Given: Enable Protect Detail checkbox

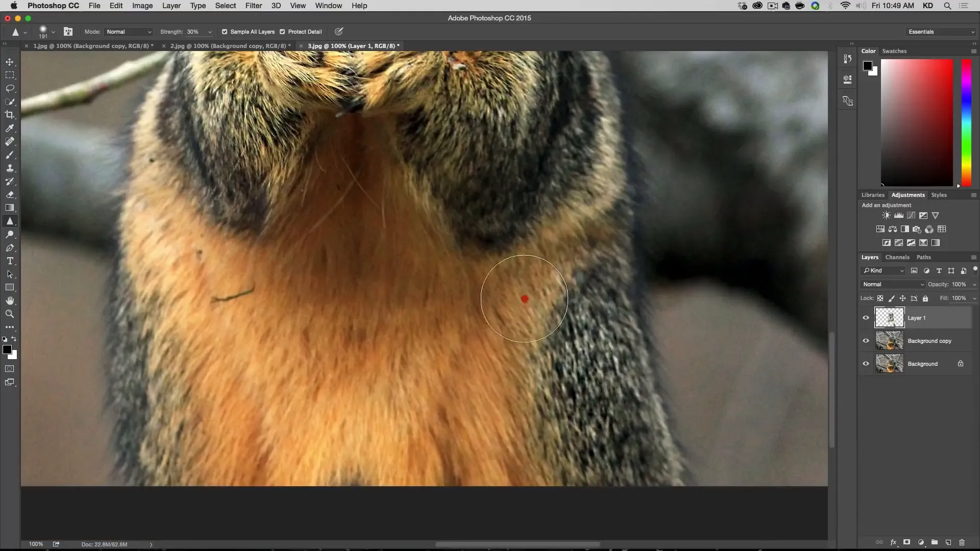Looking at the screenshot, I should tap(283, 32).
